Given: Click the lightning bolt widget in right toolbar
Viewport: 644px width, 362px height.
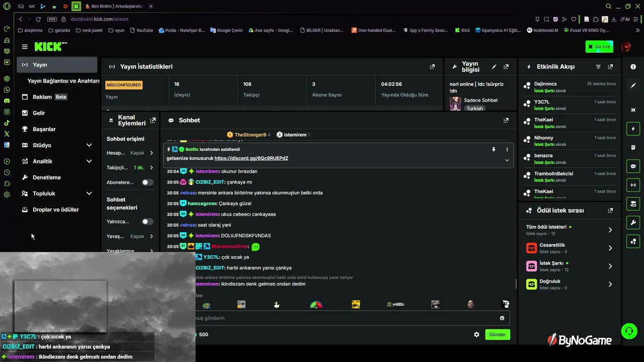Looking at the screenshot, I should (x=633, y=129).
